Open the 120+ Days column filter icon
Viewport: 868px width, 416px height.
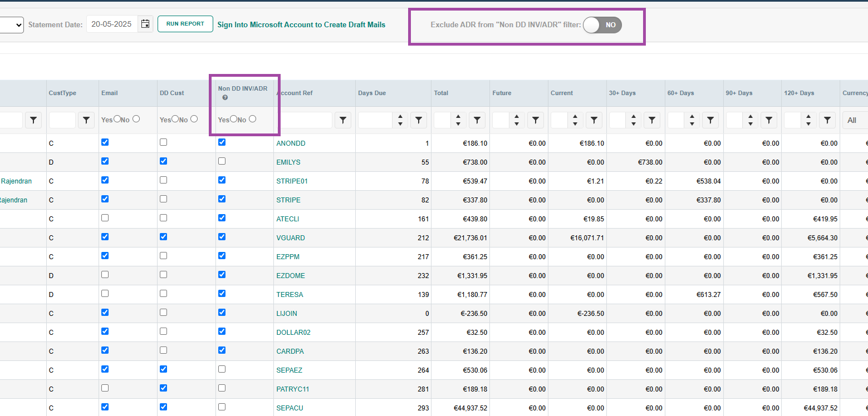coord(827,120)
